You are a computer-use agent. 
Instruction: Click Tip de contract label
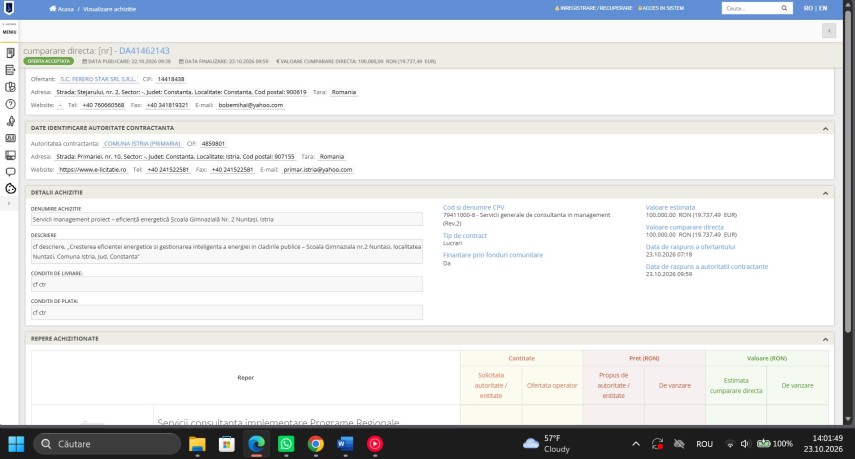tap(465, 235)
